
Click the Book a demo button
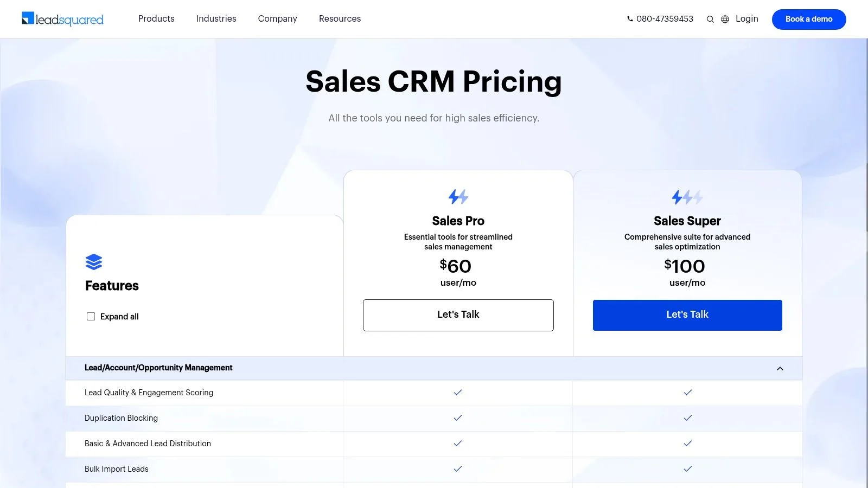pos(809,20)
